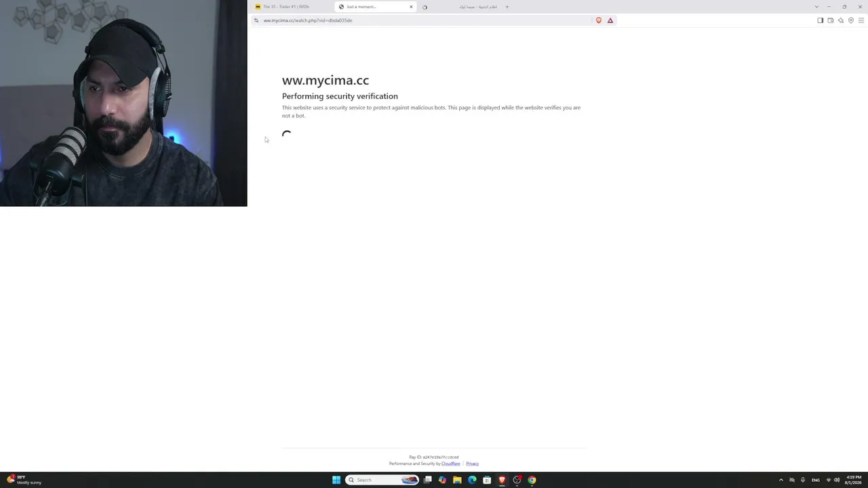Change ENG input language in tray

point(816,480)
